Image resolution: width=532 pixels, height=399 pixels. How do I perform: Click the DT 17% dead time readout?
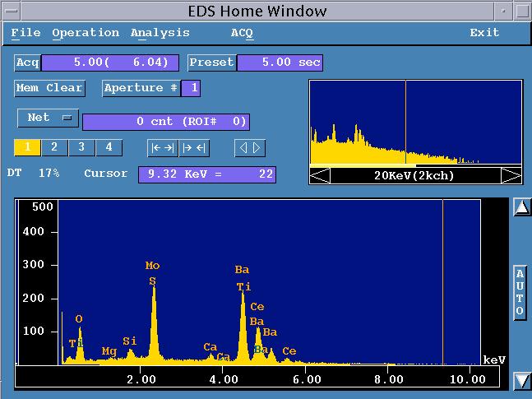[33, 174]
